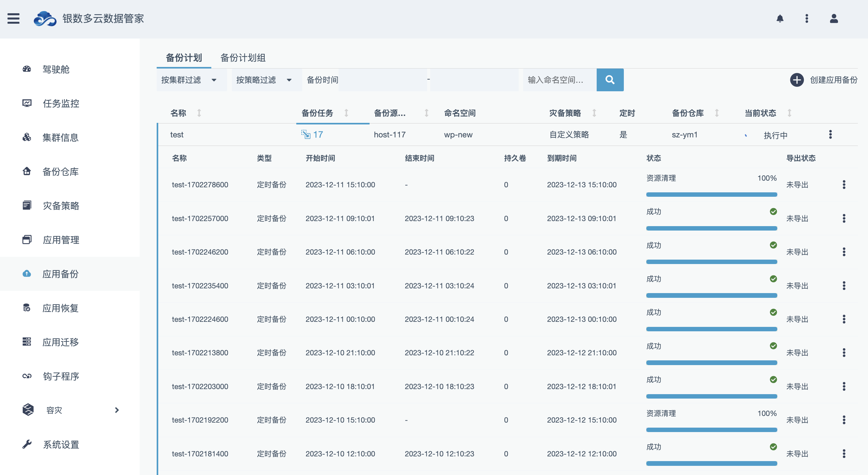Click 2023-12-13 15:10:00 expiry time
The width and height of the screenshot is (868, 475).
(x=582, y=185)
